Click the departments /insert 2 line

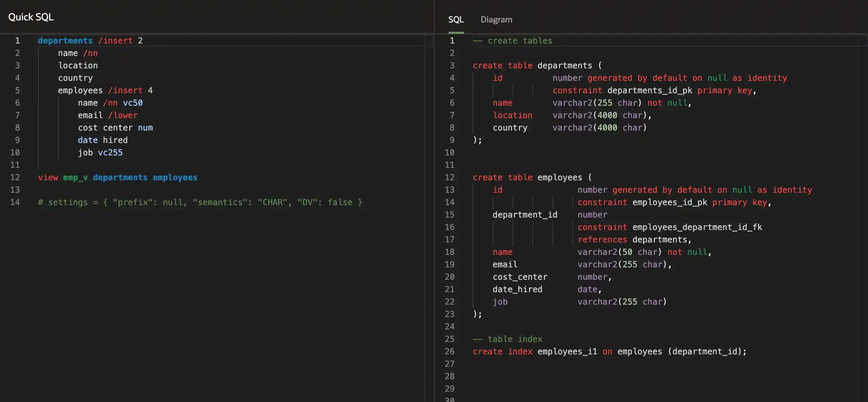[x=90, y=40]
